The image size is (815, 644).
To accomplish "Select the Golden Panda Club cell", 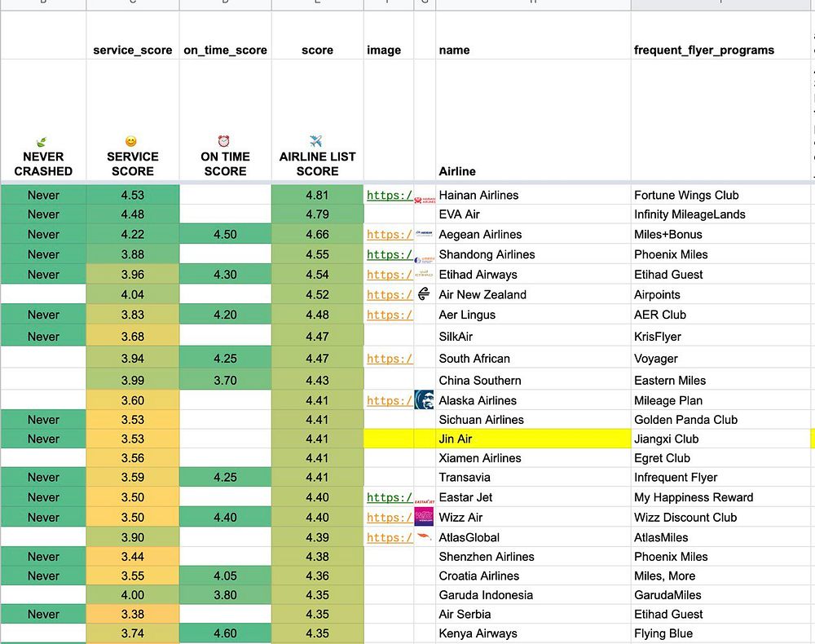I will pyautogui.click(x=721, y=420).
